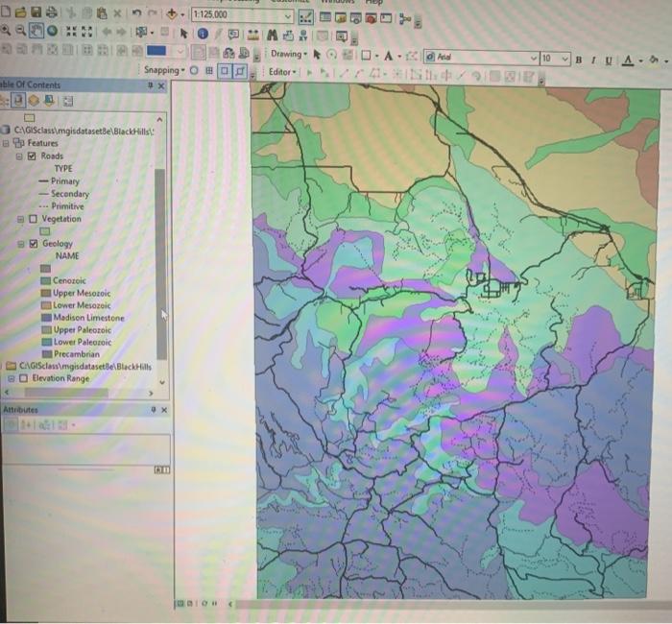This screenshot has height=624, width=672.
Task: Uncheck the Geology layer checkbox
Action: coord(34,244)
